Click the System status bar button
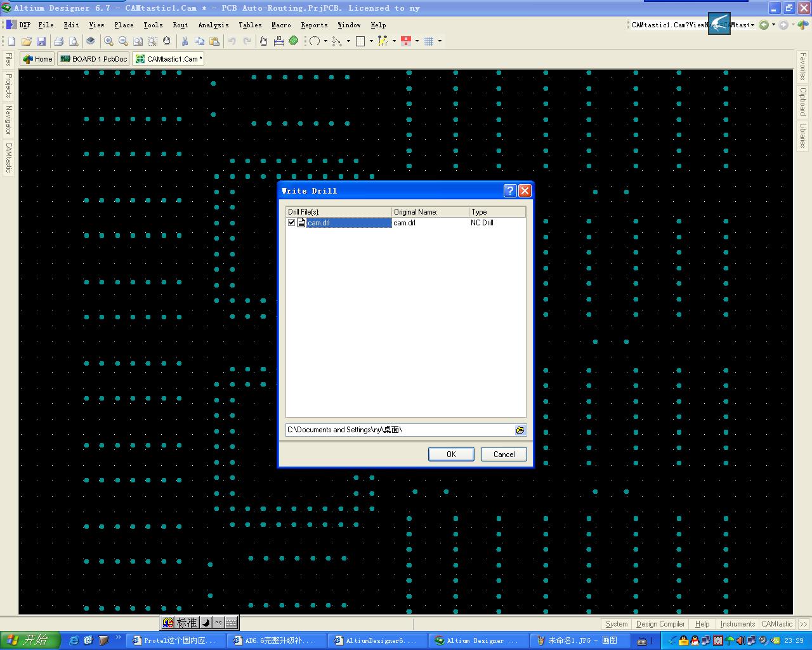This screenshot has width=812, height=650. tap(617, 624)
